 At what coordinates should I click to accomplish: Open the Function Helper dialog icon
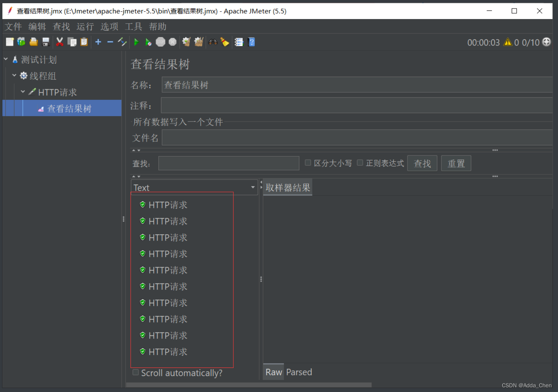tap(239, 42)
